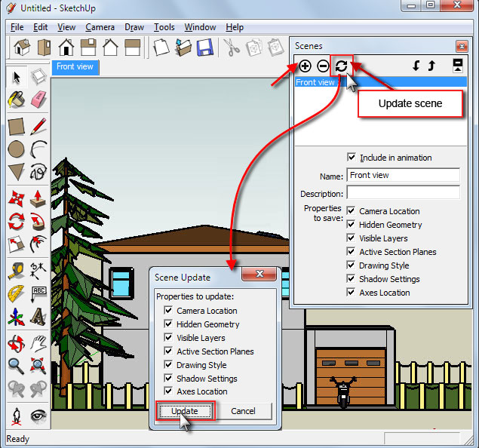Screen dimensions: 479x448
Task: Activate the Paint Bucket tool
Action: 17,100
